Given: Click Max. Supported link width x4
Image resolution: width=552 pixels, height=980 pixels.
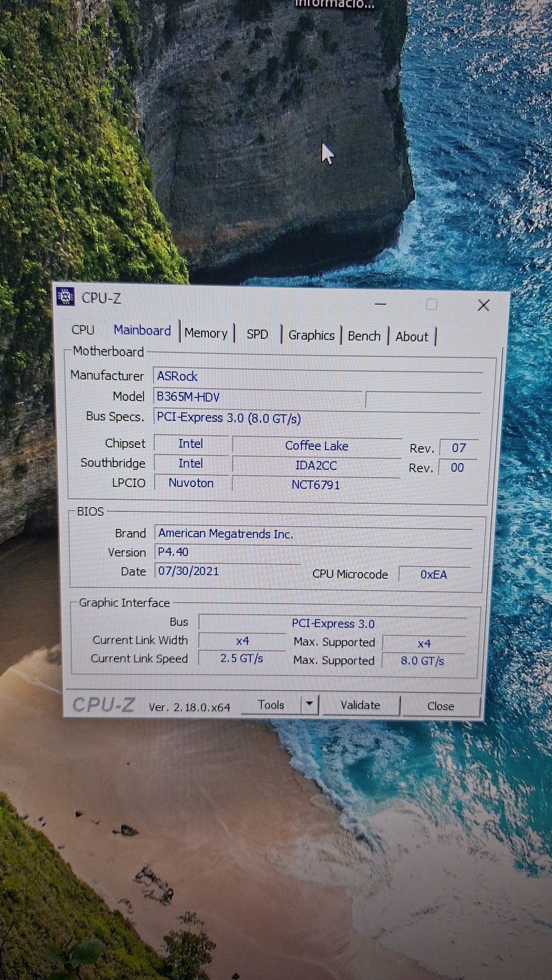Looking at the screenshot, I should coord(424,644).
